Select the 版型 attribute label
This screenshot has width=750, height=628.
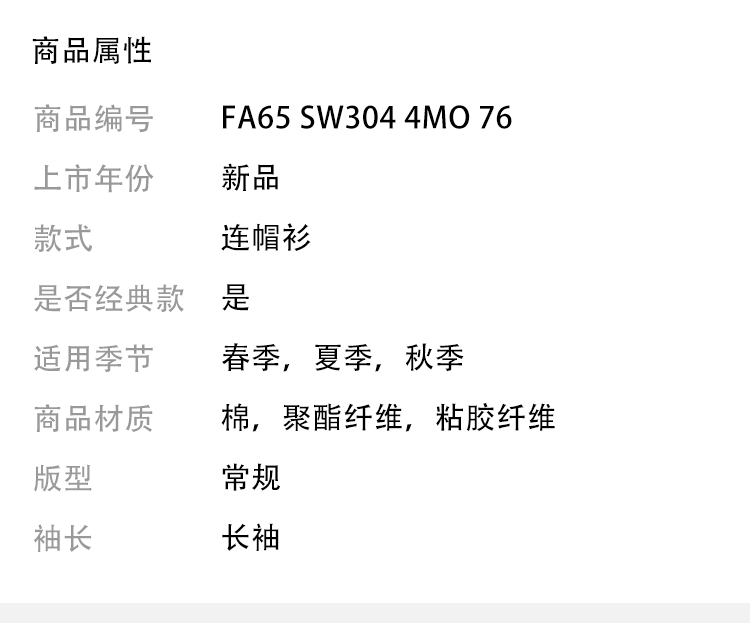coord(63,478)
